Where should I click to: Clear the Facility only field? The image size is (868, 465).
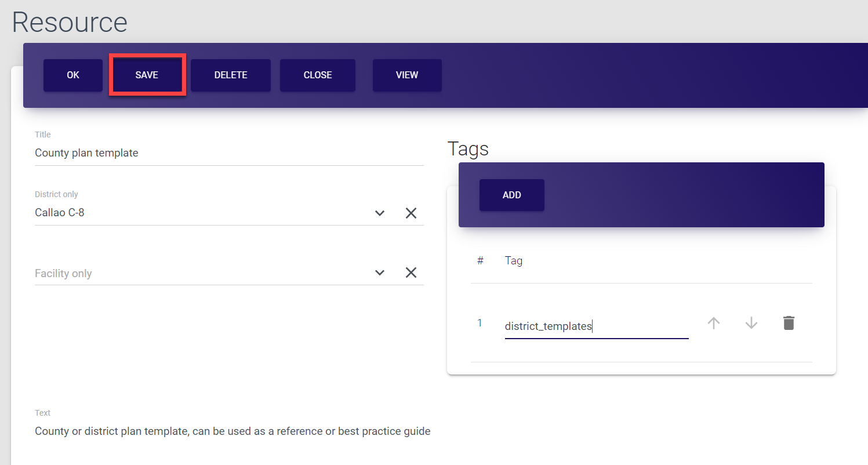tap(411, 273)
